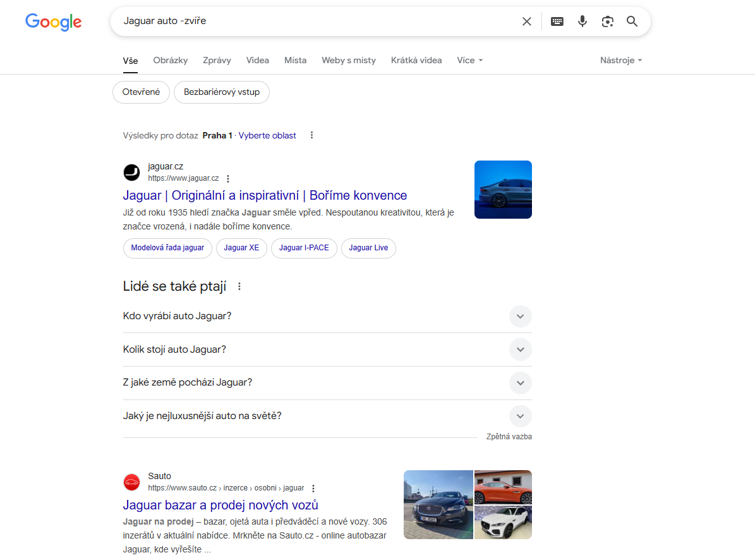Expand Kolik stojí auto Jaguar question

click(327, 350)
